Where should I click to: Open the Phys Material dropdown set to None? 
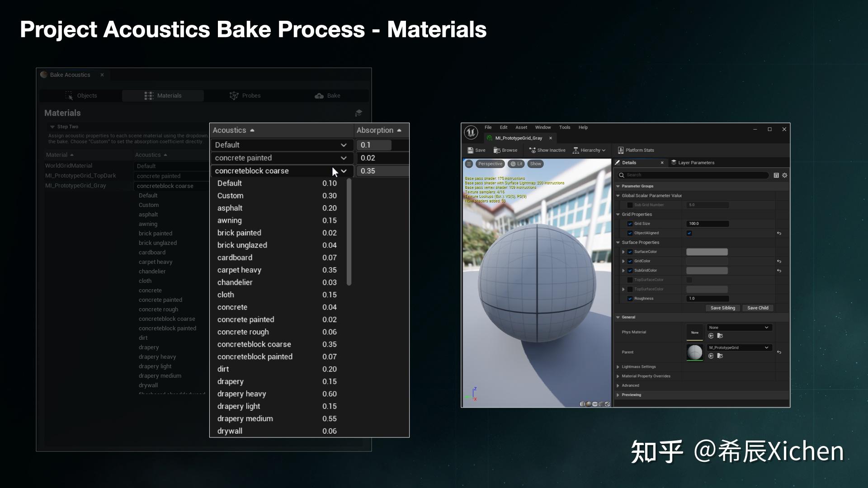[x=739, y=328]
